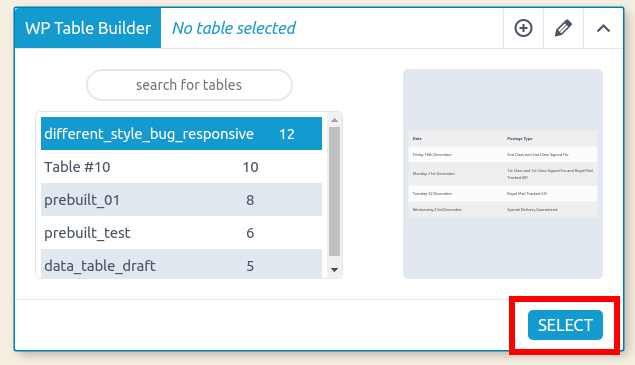Select the Table #10 row
This screenshot has height=365, width=635.
181,167
